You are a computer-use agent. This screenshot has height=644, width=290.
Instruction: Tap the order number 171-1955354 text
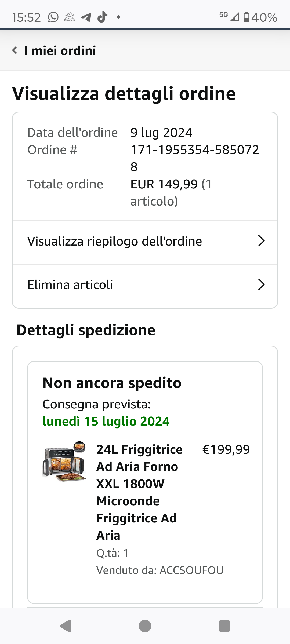(194, 150)
